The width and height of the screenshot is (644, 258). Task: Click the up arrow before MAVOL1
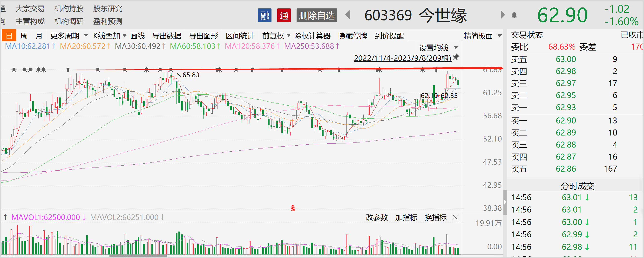coord(5,217)
